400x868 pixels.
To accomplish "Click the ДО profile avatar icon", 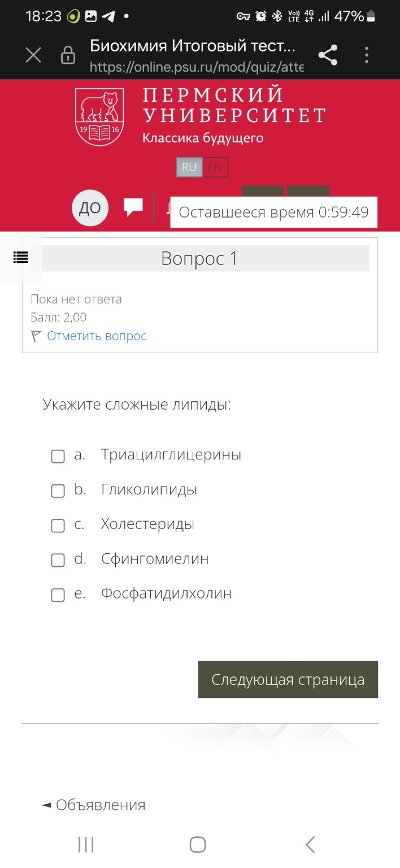I will point(90,208).
